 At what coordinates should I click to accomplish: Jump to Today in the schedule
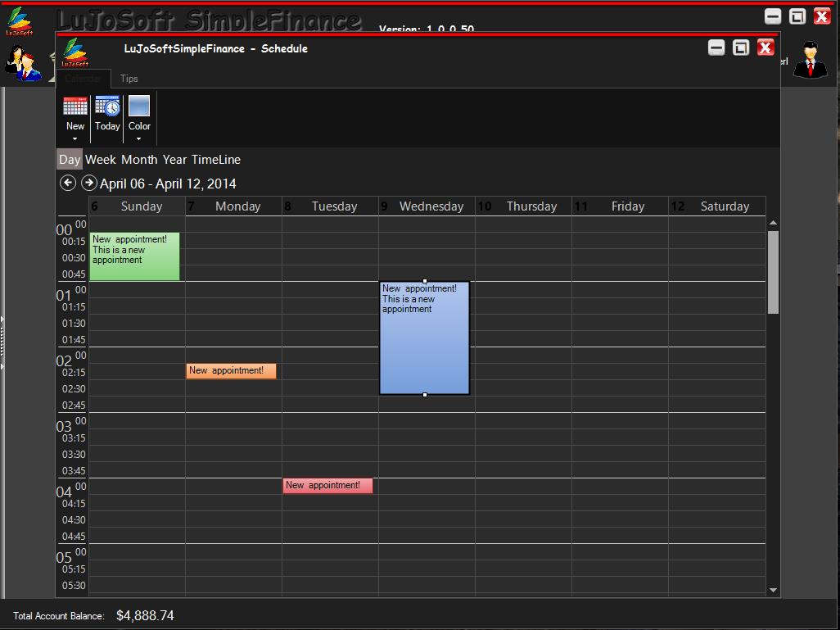[x=107, y=114]
